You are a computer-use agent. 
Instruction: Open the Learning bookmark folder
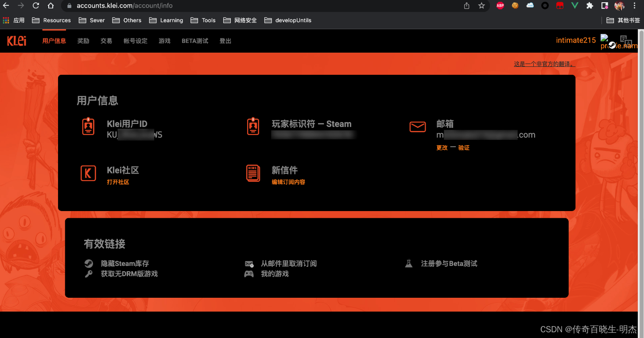point(166,20)
